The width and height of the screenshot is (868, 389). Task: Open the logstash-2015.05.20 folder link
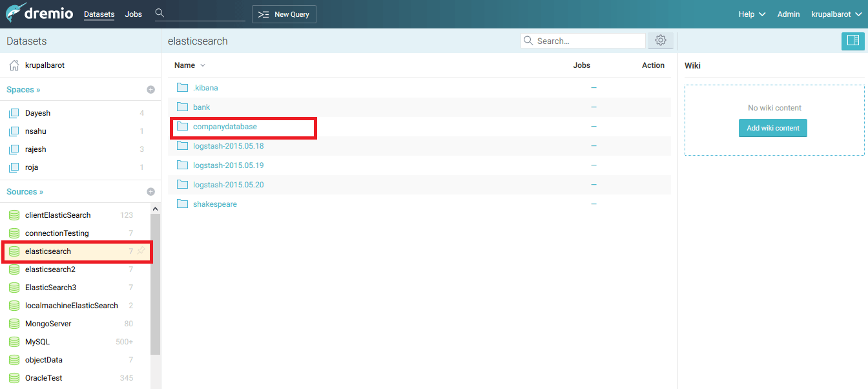pyautogui.click(x=228, y=185)
